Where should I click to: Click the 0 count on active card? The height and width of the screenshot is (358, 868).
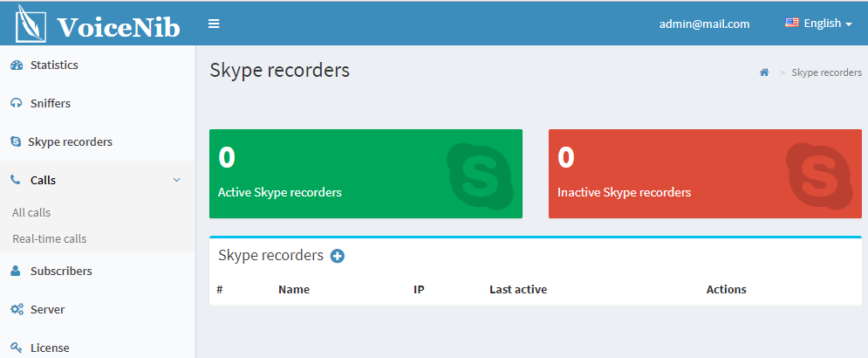click(227, 157)
